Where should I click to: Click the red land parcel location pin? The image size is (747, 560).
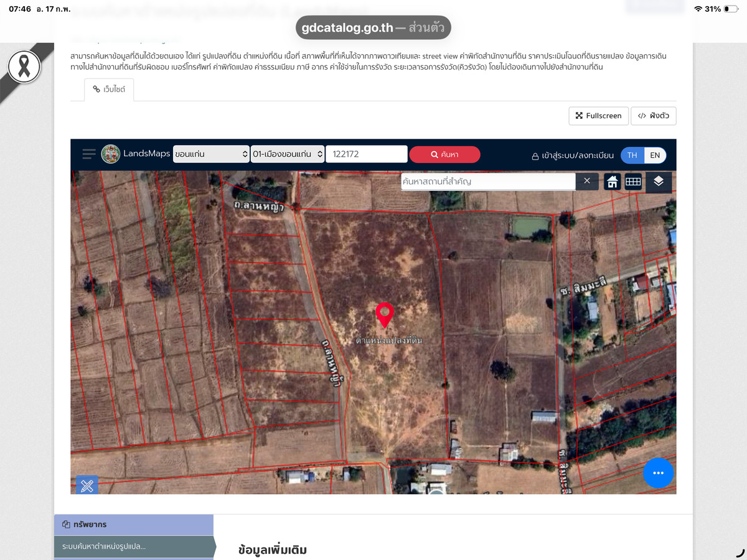[385, 314]
